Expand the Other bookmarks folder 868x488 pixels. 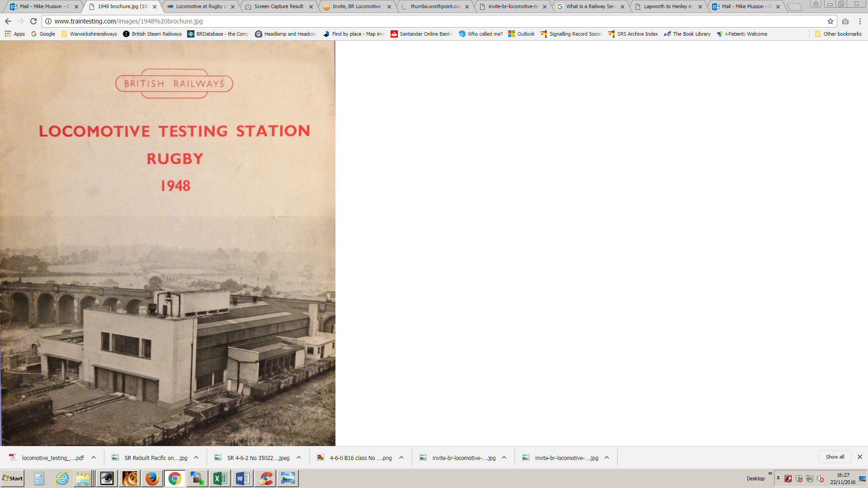tap(838, 34)
